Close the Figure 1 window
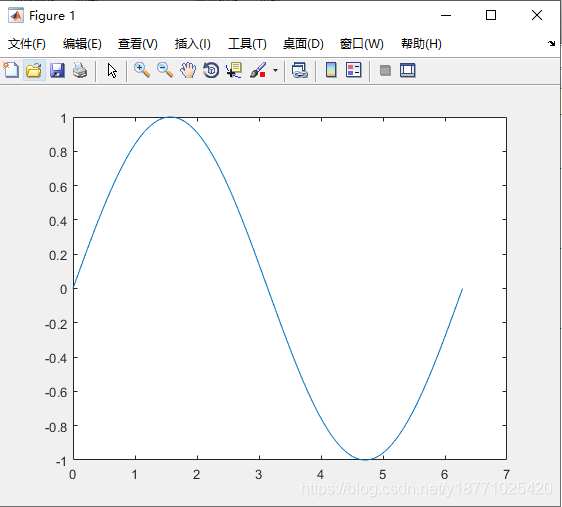 (x=537, y=15)
